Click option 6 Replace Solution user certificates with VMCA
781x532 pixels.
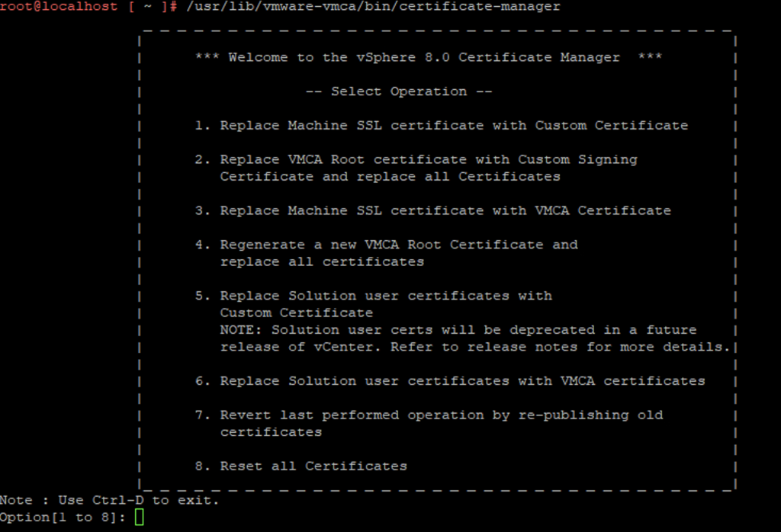pos(450,381)
